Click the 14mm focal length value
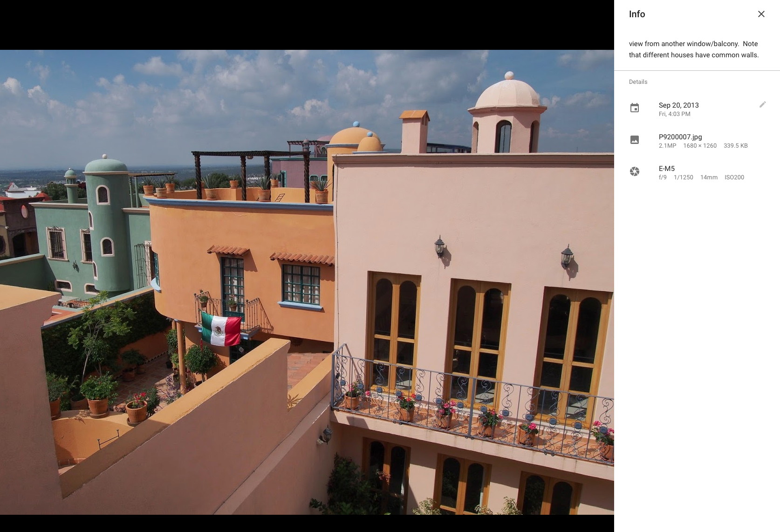The width and height of the screenshot is (780, 532). (x=708, y=177)
